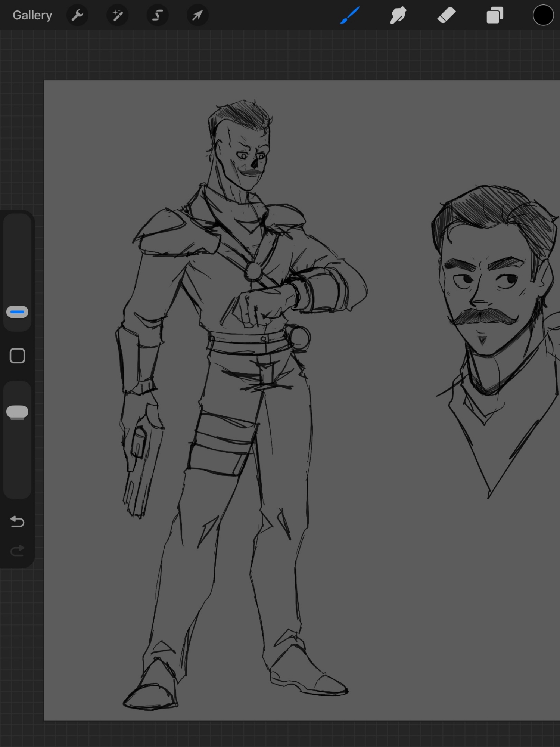Image resolution: width=560 pixels, height=747 pixels.
Task: Click the brush size slider handle
Action: pos(18,312)
